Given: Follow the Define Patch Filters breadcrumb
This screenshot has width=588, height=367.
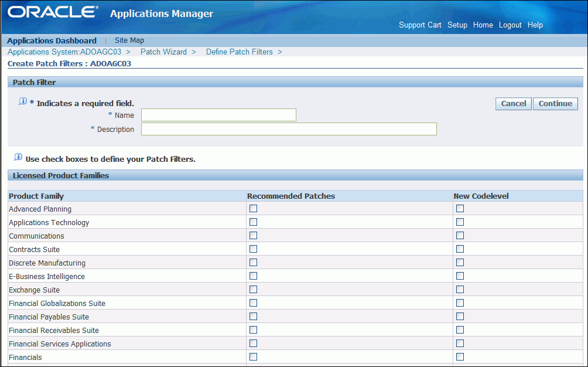Looking at the screenshot, I should [x=240, y=52].
